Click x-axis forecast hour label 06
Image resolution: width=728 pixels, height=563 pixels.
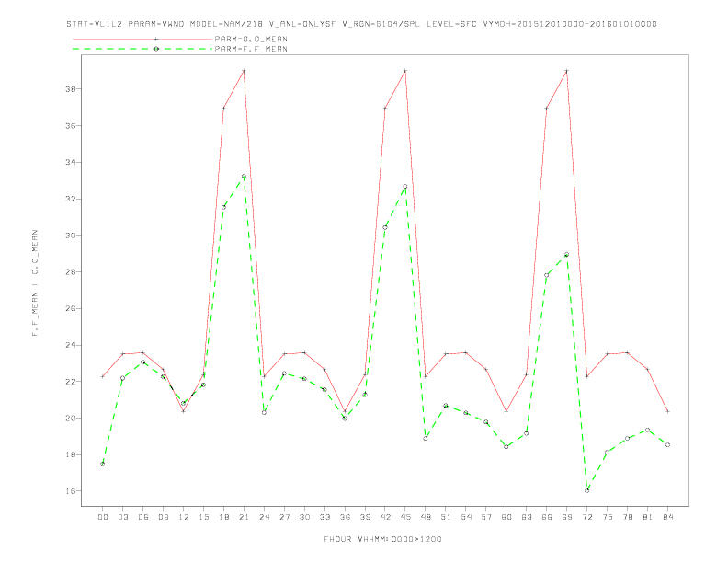click(143, 517)
